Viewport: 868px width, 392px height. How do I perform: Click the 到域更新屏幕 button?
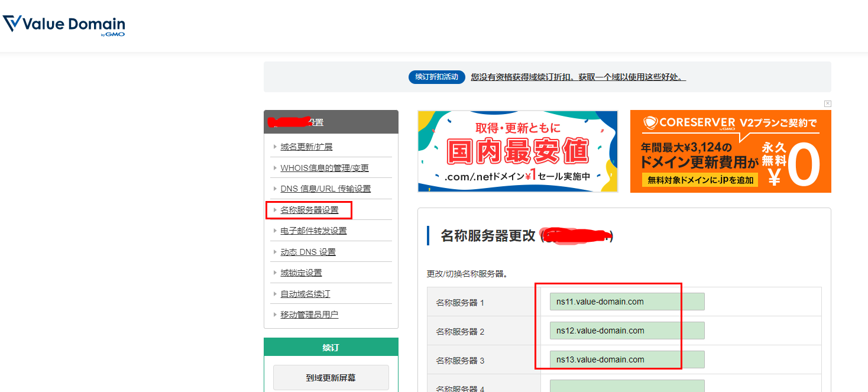pyautogui.click(x=331, y=377)
